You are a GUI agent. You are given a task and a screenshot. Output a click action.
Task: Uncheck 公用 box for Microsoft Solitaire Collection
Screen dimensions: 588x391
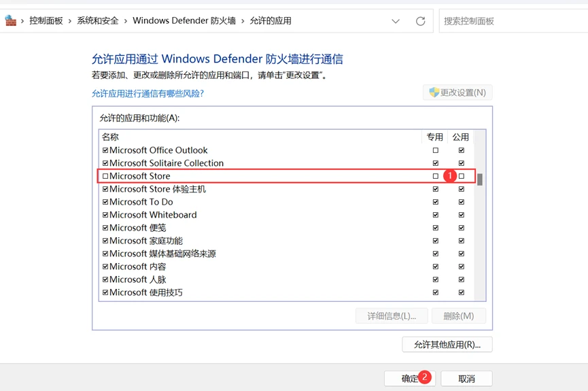coord(462,163)
